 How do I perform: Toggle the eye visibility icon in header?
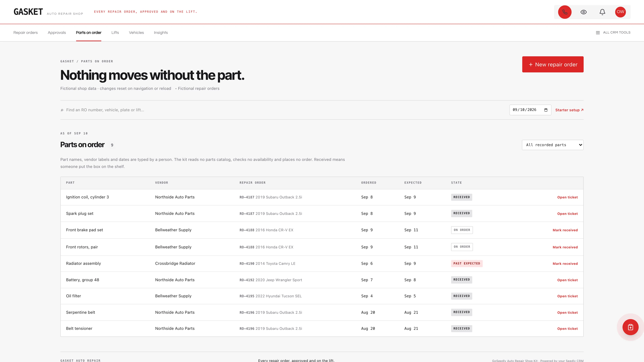click(583, 12)
